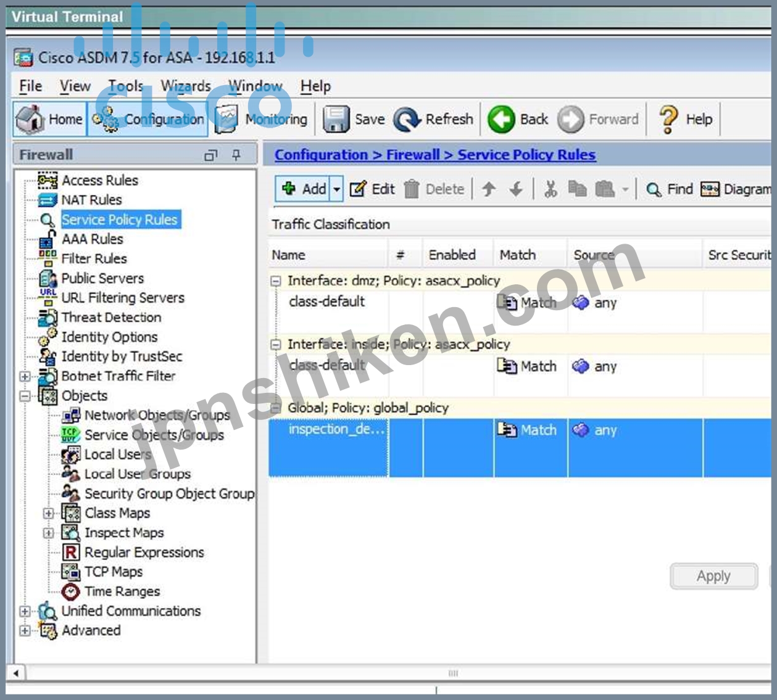
Task: Open Regular Expressions in the tree
Action: [144, 553]
